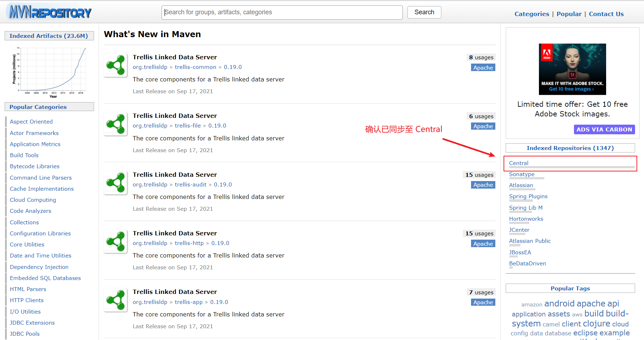Open the trellis-audit artifact link
Screen dimensions: 644x340
click(x=190, y=185)
